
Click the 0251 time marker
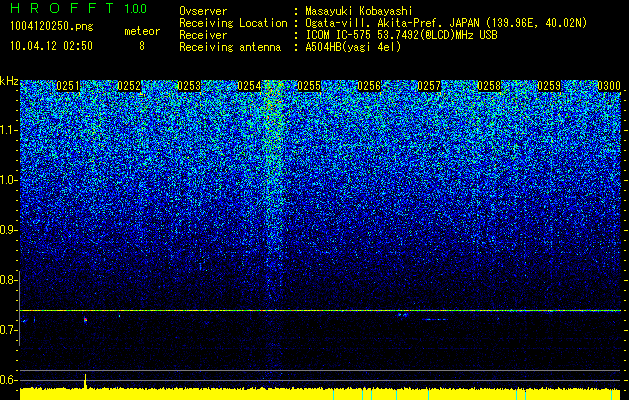pos(68,86)
